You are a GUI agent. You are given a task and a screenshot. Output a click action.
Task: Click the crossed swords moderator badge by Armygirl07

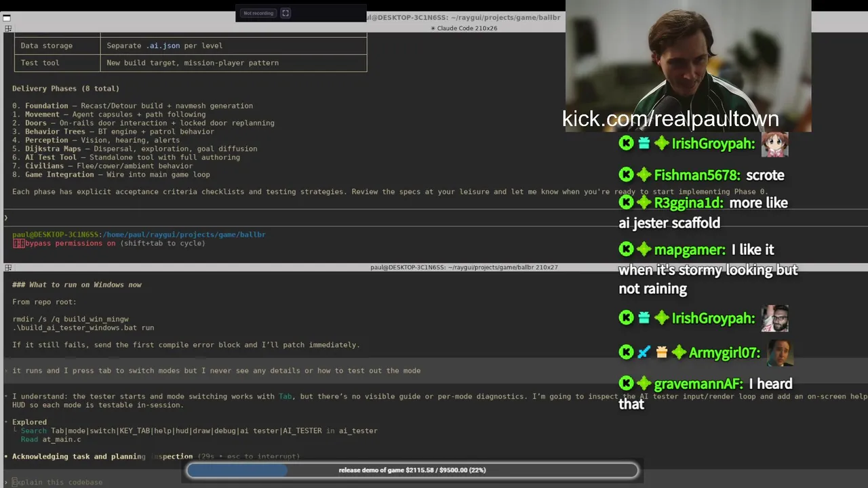(x=644, y=352)
